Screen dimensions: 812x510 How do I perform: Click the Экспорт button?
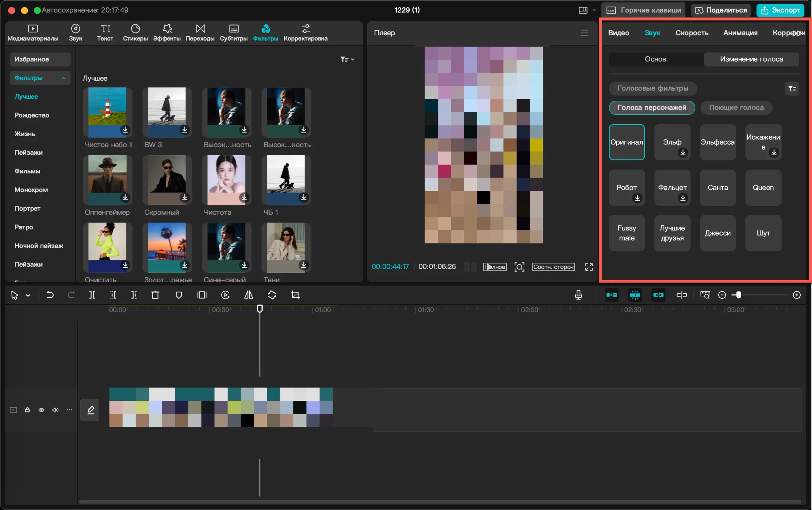[x=780, y=10]
